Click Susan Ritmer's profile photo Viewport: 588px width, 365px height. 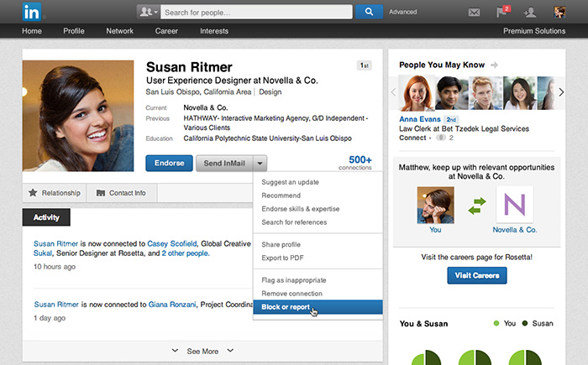coord(78,116)
